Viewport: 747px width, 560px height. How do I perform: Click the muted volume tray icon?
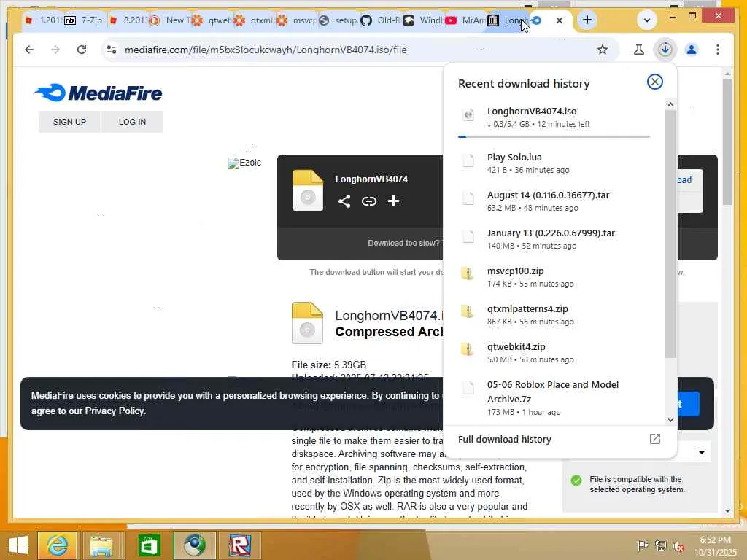click(x=678, y=545)
